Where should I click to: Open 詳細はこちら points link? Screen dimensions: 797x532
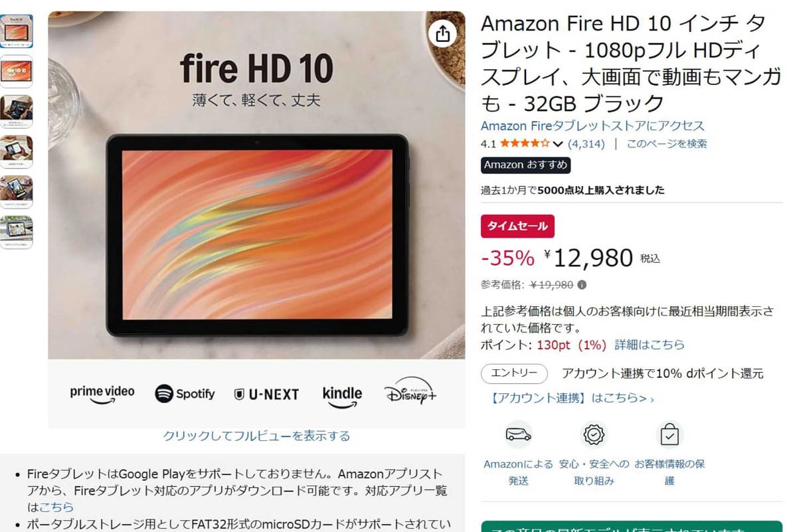tap(650, 345)
